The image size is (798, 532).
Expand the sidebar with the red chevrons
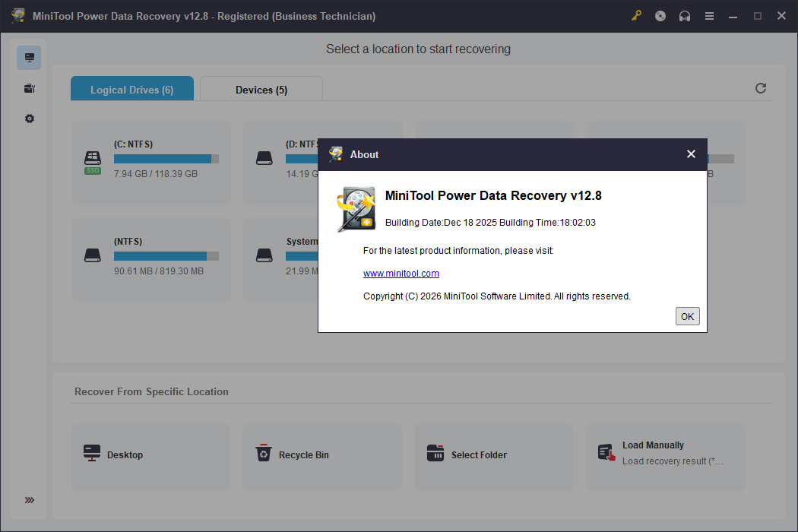click(30, 500)
